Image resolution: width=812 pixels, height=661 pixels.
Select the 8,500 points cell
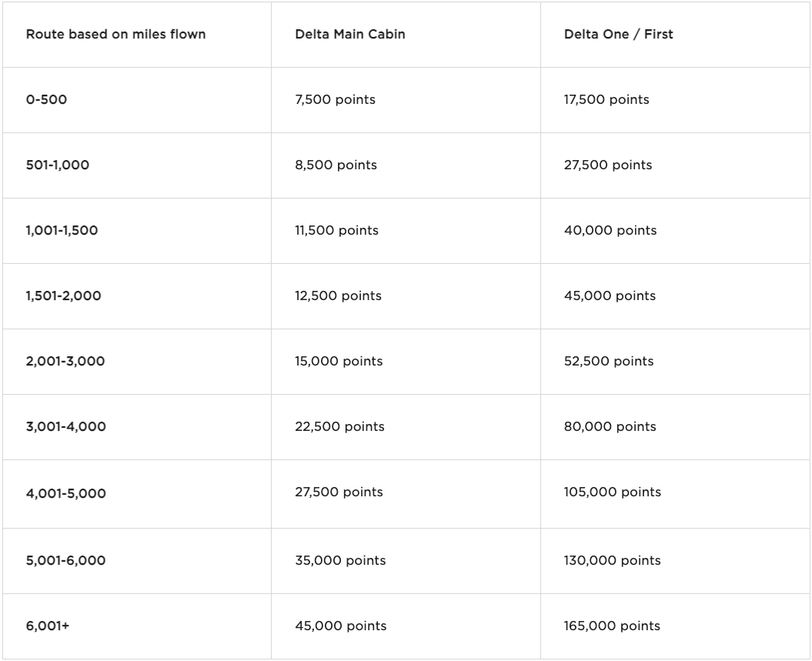336,165
